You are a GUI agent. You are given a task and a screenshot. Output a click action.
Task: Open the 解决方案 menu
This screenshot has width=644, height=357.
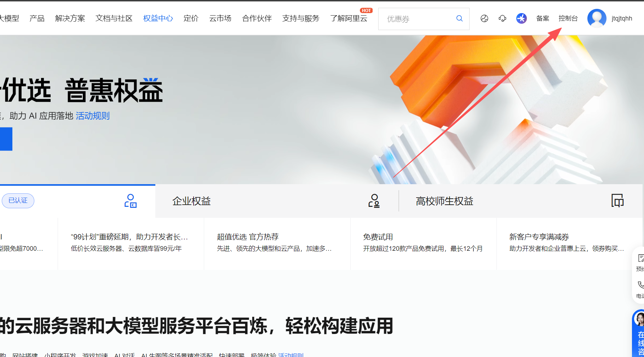pos(70,18)
